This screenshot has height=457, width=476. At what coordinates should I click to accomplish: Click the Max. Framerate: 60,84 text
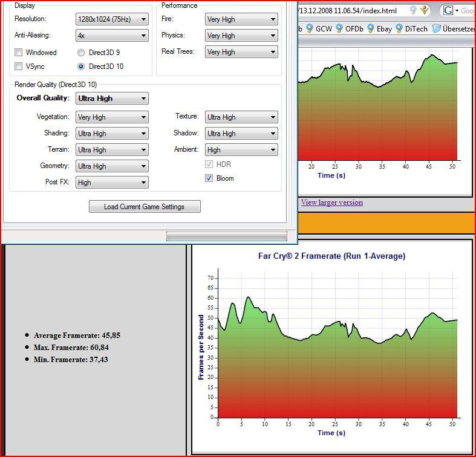pyautogui.click(x=71, y=348)
